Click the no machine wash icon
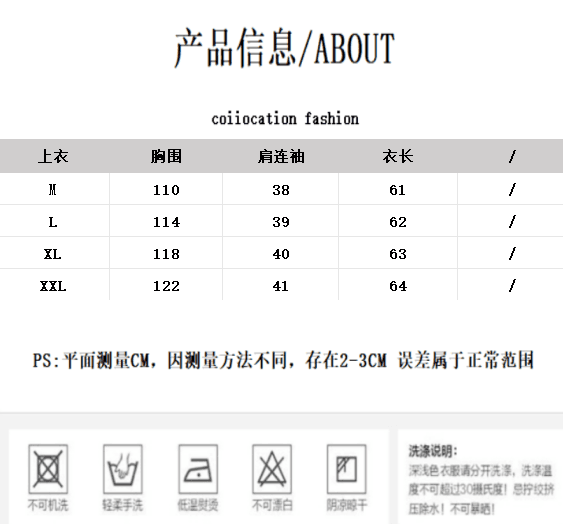563x524 pixels. (48, 469)
